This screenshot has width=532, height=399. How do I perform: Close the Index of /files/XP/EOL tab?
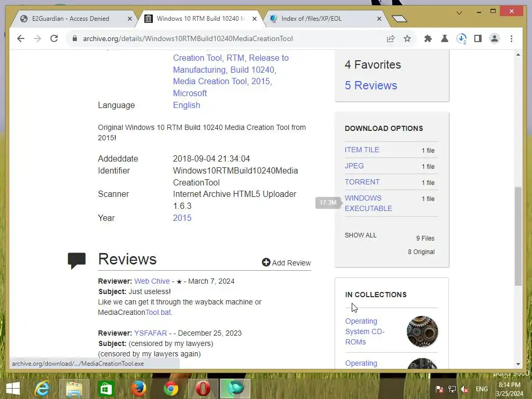pos(379,19)
